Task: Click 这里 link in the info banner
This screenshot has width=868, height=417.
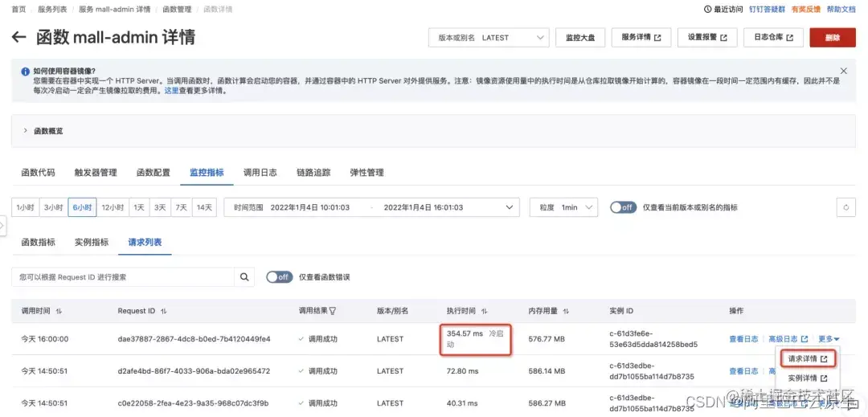Action: [171, 91]
